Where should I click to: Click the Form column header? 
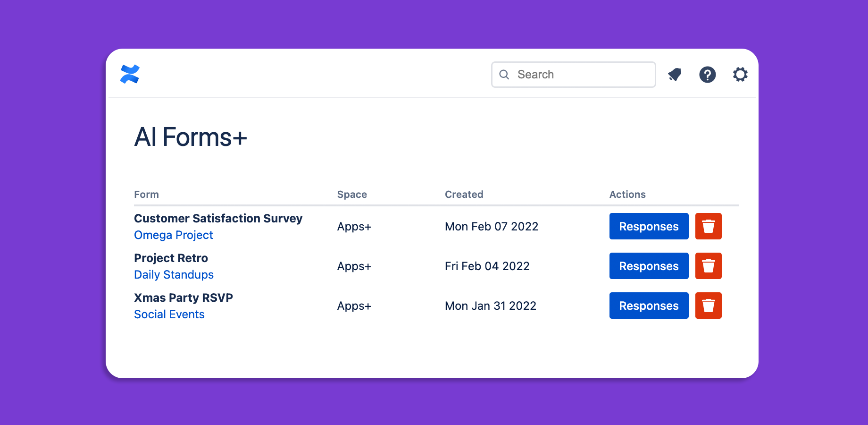click(146, 195)
